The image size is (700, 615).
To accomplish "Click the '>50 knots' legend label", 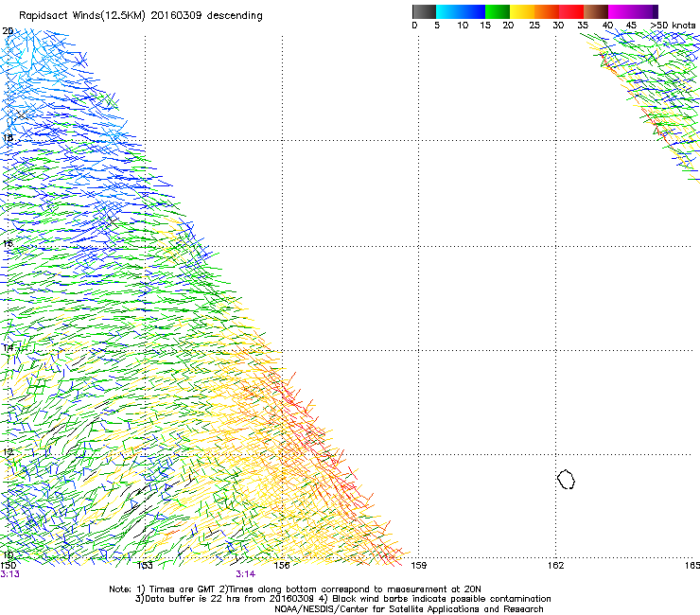I will (673, 26).
